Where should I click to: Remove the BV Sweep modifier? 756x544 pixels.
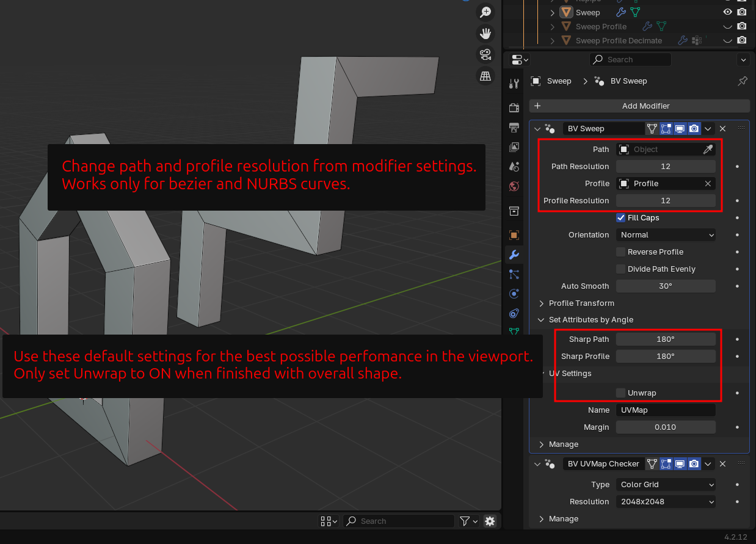[722, 129]
